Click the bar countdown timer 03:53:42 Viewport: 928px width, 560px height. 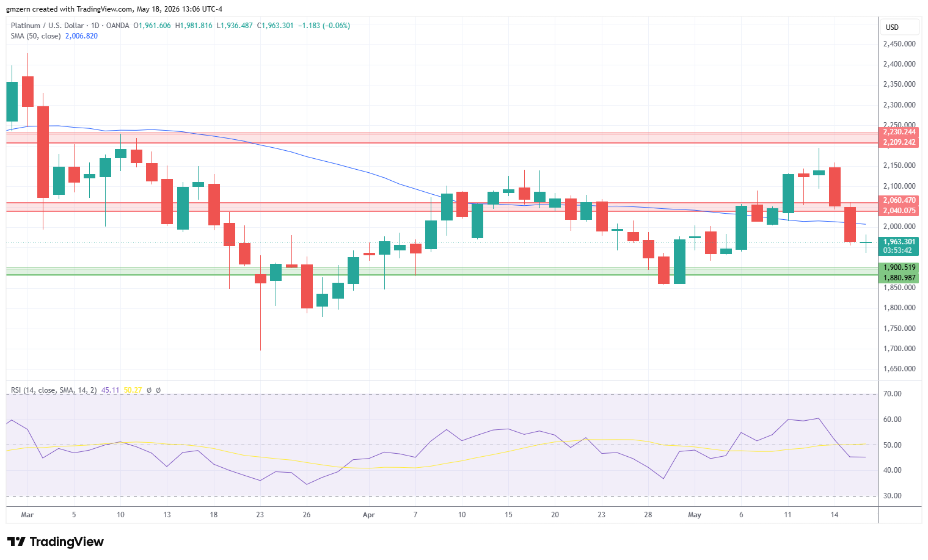coord(897,250)
